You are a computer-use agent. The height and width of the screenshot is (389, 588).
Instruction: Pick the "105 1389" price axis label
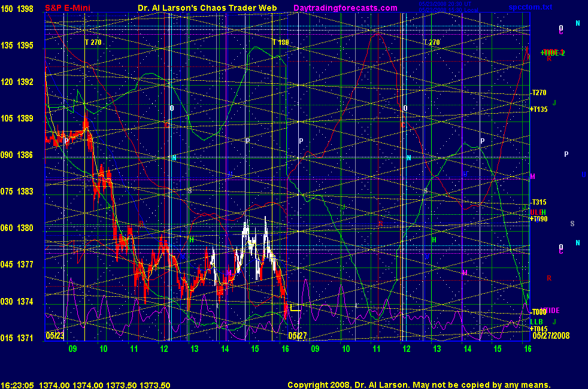[17, 118]
